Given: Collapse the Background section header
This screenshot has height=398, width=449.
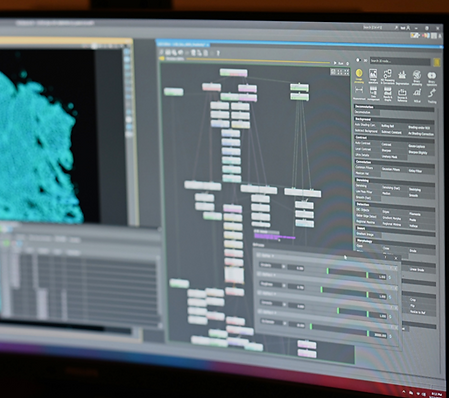Looking at the screenshot, I should tap(394, 120).
